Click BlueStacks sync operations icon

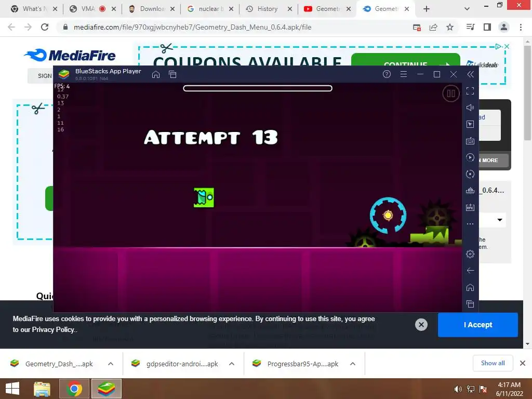pos(470,174)
